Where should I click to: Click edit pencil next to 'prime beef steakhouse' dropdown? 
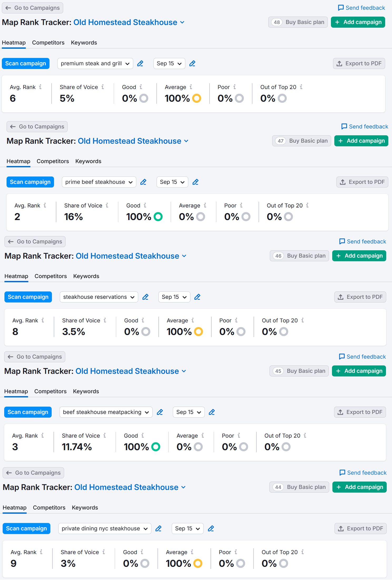click(143, 182)
